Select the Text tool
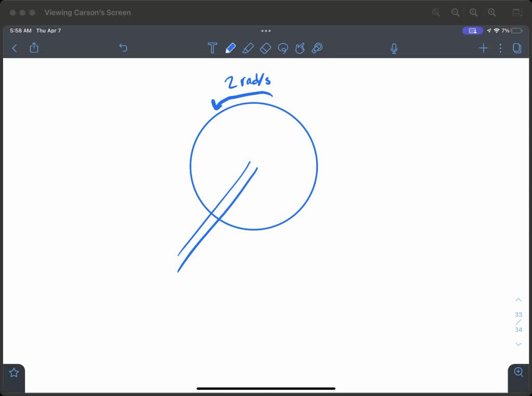 click(x=212, y=48)
